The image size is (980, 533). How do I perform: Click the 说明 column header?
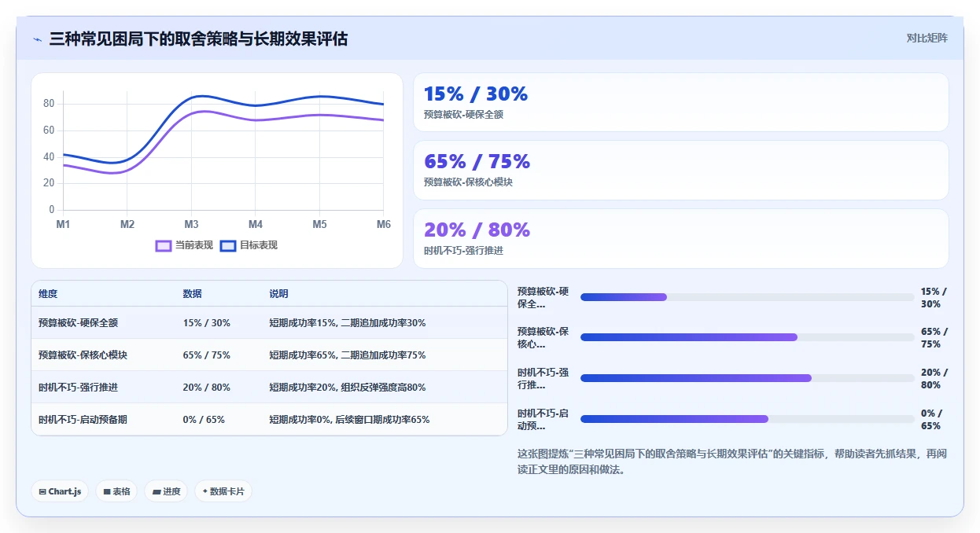click(279, 294)
